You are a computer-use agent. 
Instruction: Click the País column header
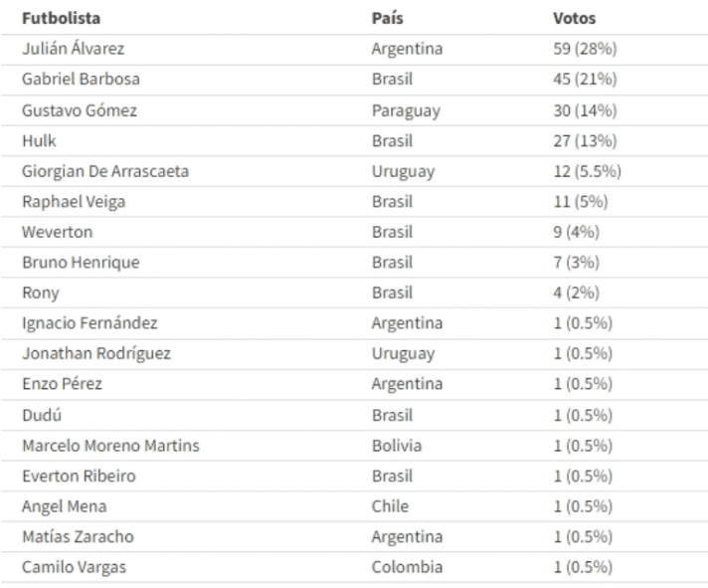388,18
